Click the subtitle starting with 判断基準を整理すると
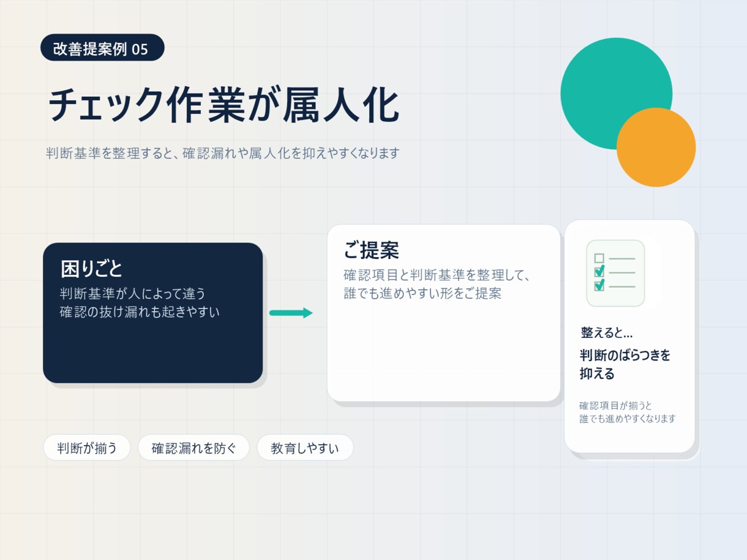This screenshot has height=560, width=747. pyautogui.click(x=223, y=153)
